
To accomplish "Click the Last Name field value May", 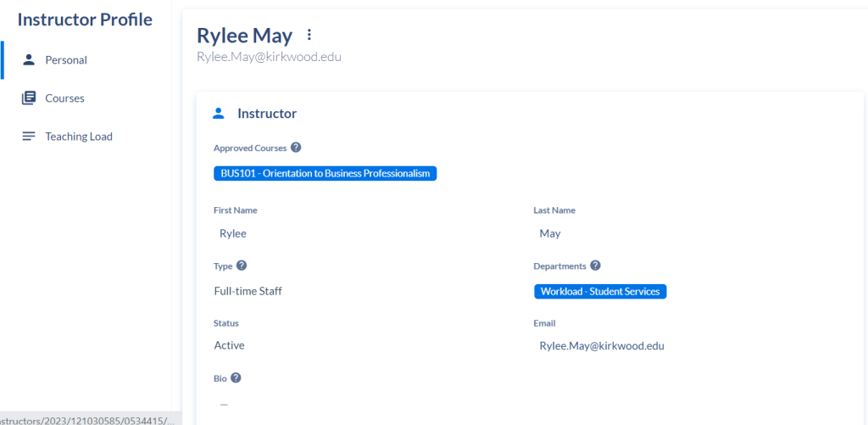I will click(550, 233).
